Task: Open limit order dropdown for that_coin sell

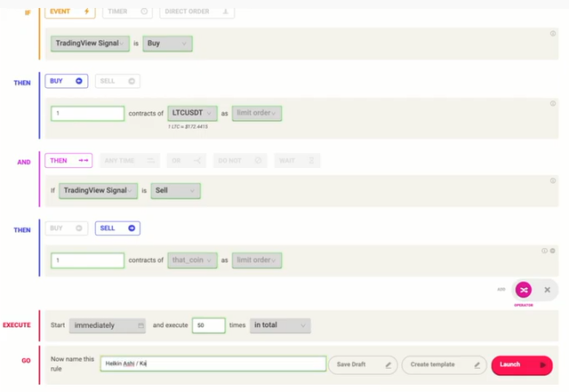Action: [257, 260]
